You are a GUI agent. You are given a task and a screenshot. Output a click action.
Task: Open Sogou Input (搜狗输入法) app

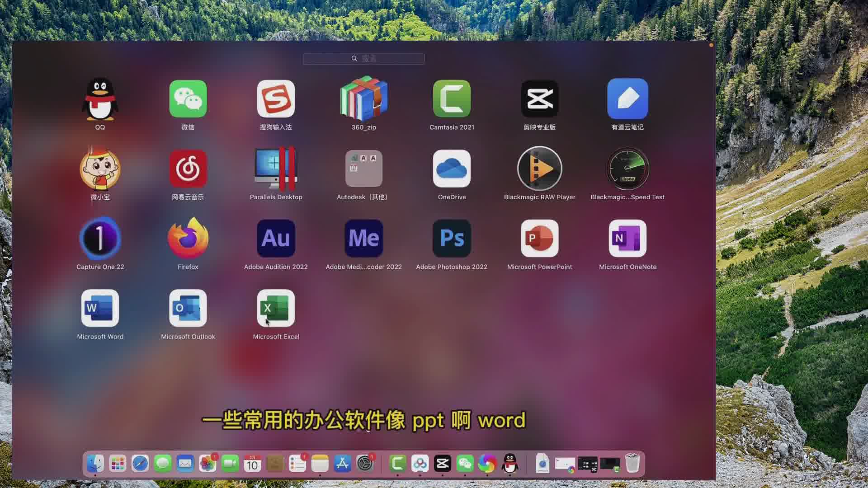tap(276, 99)
